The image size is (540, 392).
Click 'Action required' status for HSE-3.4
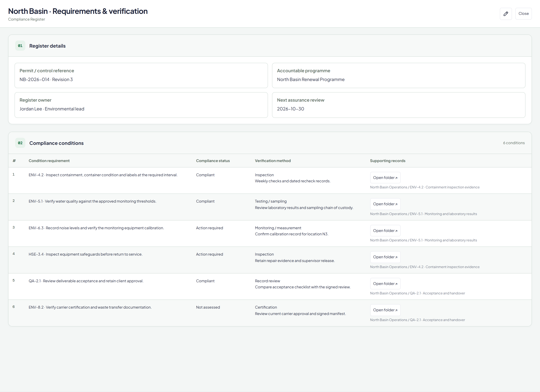pos(210,254)
